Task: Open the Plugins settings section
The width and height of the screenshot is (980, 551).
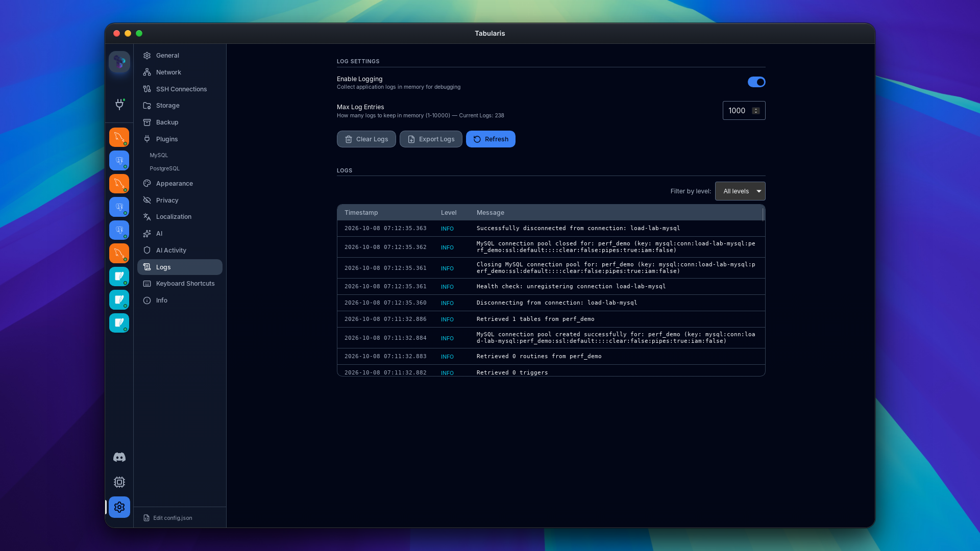Action: 180,139
